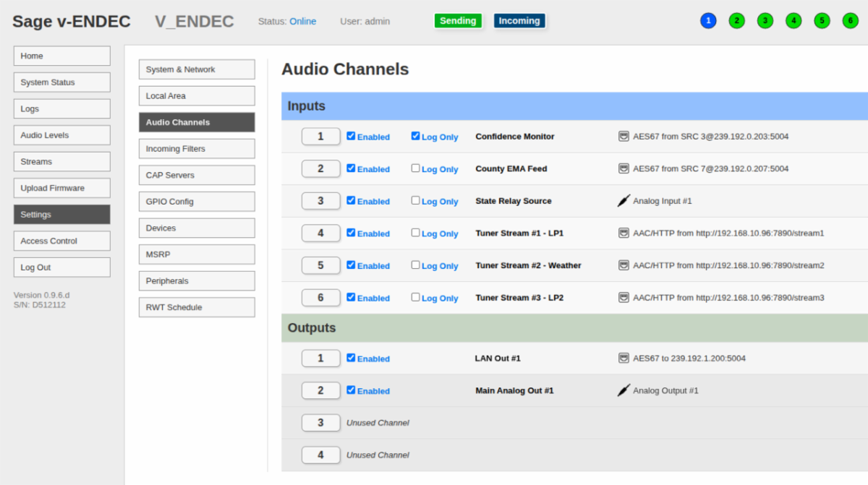
Task: Click the AES67 output icon for LAN Out #1
Action: click(623, 358)
